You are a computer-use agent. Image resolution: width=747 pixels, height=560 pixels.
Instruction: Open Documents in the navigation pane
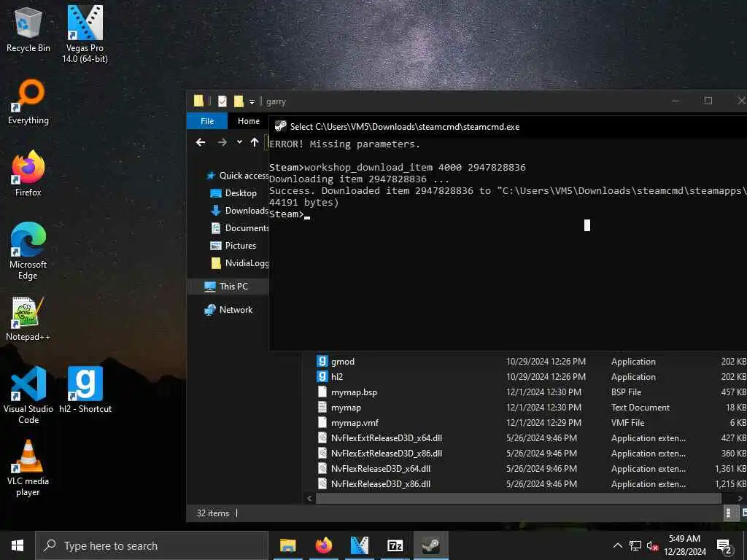click(239, 228)
